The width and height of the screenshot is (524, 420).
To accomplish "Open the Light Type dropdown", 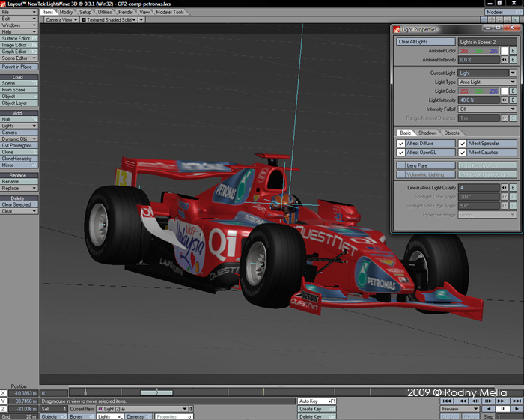I will 487,82.
